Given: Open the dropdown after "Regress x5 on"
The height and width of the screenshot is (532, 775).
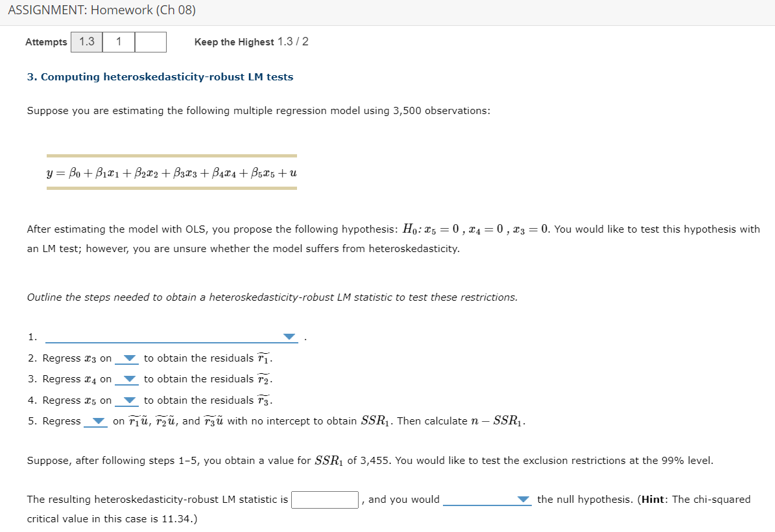Looking at the screenshot, I should (x=128, y=400).
